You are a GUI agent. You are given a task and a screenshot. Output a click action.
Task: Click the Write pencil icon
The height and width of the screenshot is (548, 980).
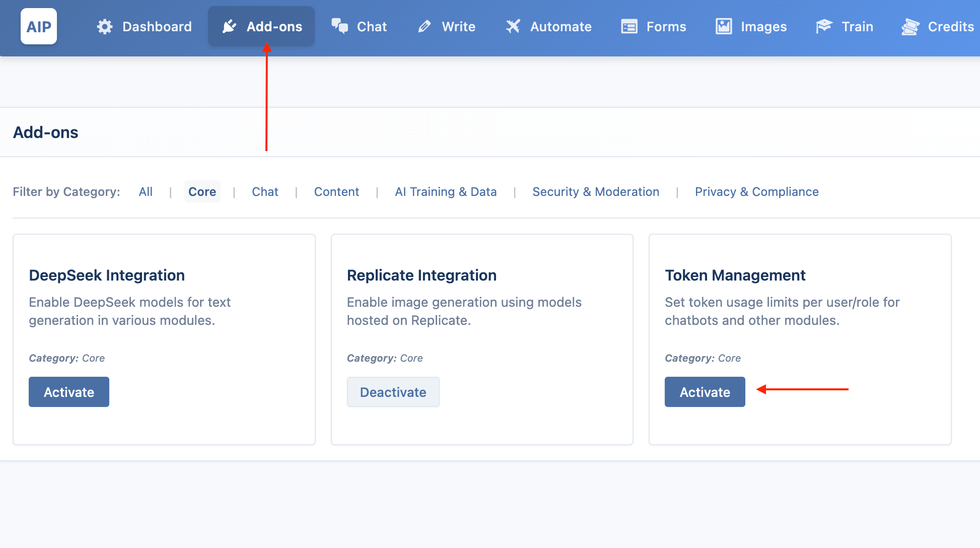pos(425,26)
